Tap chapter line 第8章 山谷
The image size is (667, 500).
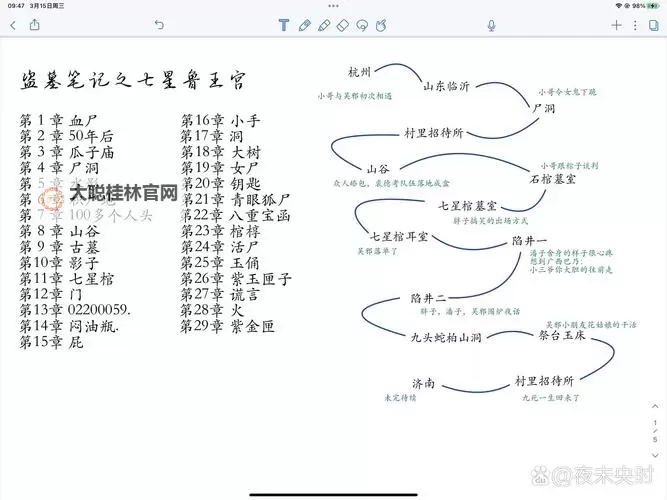point(60,231)
